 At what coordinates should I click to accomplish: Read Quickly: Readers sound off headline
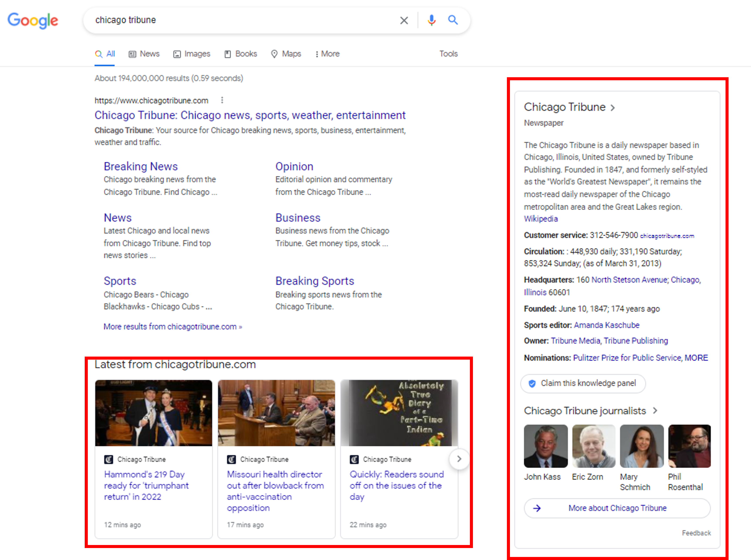click(x=397, y=485)
